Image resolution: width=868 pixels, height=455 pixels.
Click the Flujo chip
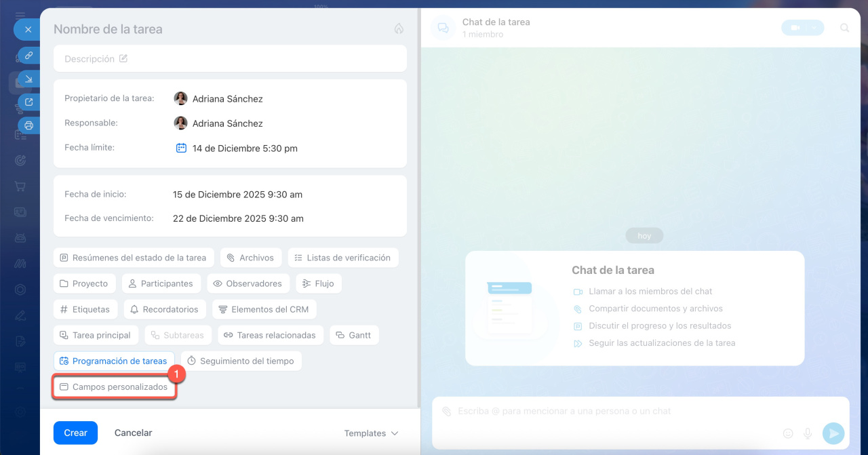point(319,283)
